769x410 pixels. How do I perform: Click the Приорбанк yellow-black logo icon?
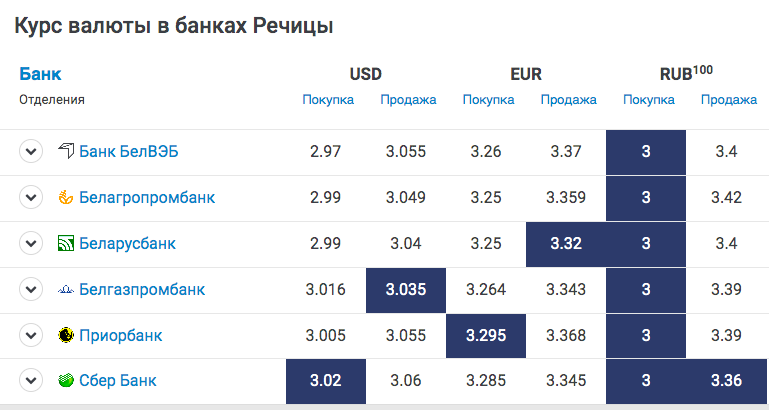tap(66, 335)
